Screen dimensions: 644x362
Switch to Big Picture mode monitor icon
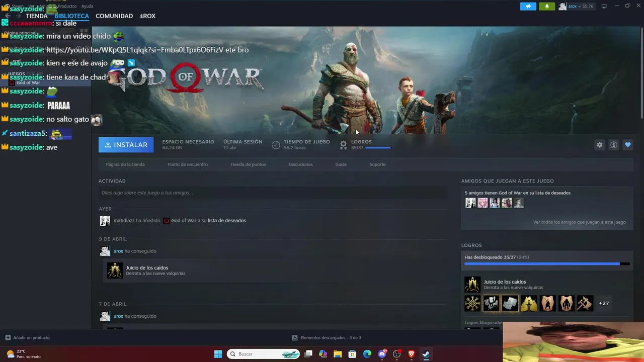(x=604, y=6)
